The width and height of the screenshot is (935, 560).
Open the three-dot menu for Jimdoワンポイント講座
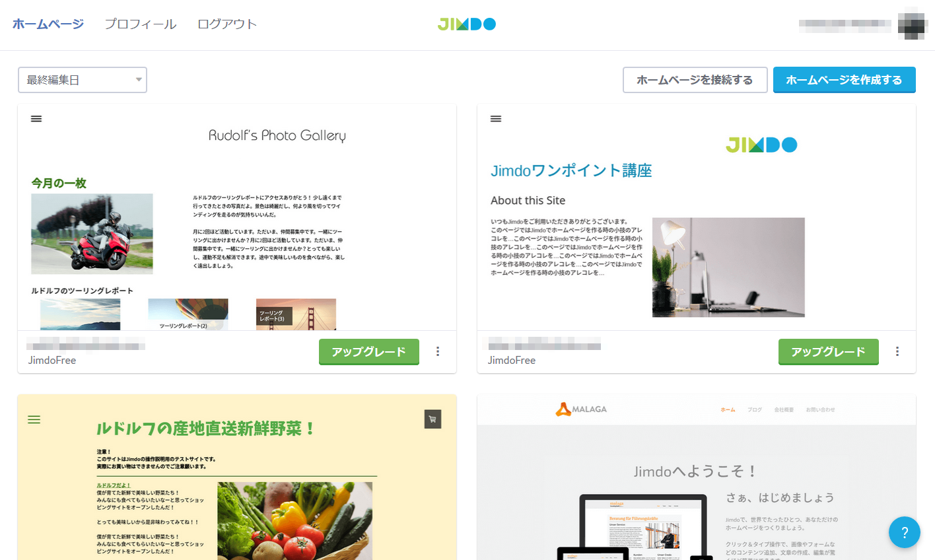pos(897,351)
